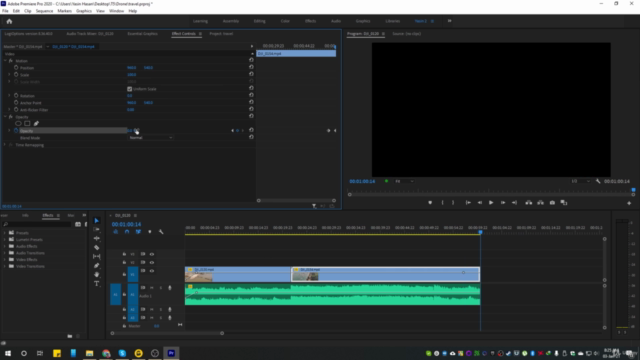
Task: Click the Extract button in Program monitor
Action: (540, 202)
